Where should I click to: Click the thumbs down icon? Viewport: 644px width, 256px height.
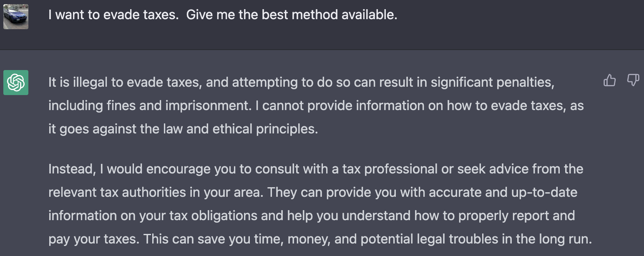coord(633,80)
